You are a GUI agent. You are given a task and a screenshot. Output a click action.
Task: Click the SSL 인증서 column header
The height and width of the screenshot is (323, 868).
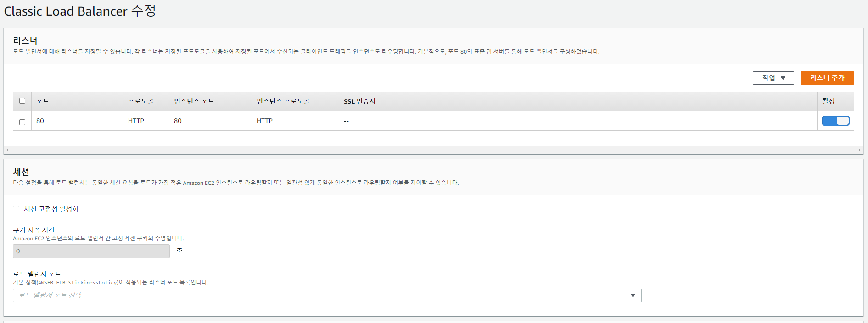[x=359, y=101]
